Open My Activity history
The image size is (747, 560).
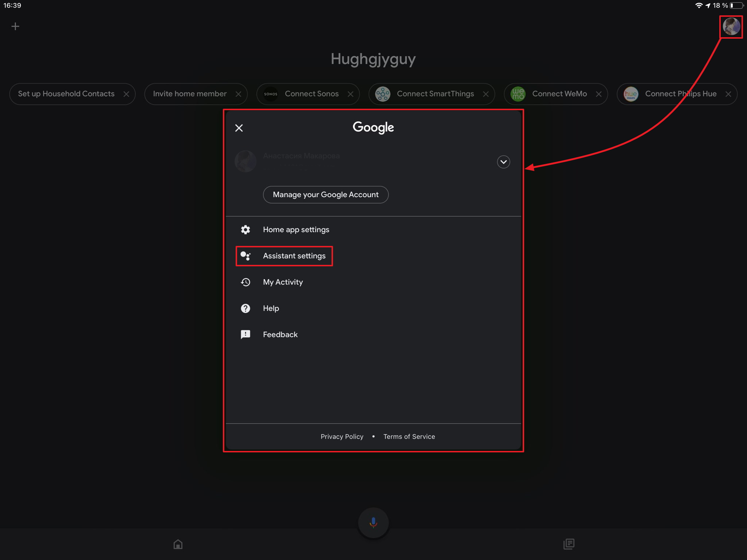[x=283, y=282]
